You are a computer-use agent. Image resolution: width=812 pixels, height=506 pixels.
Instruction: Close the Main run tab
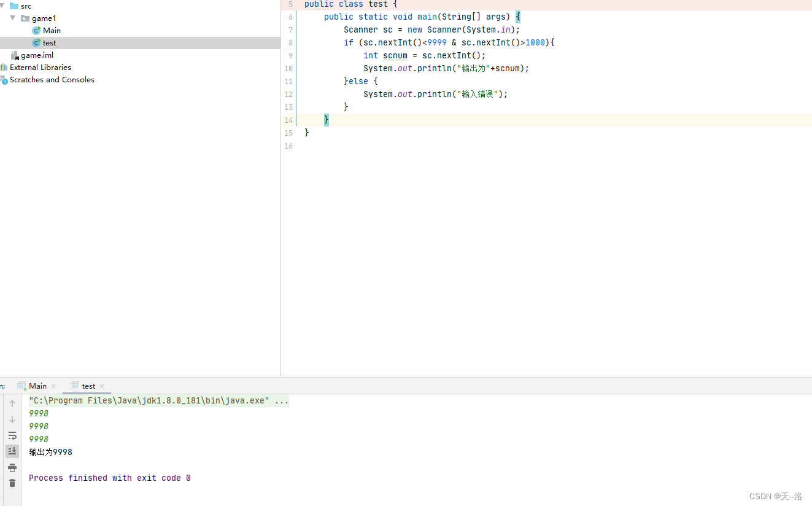tap(53, 386)
